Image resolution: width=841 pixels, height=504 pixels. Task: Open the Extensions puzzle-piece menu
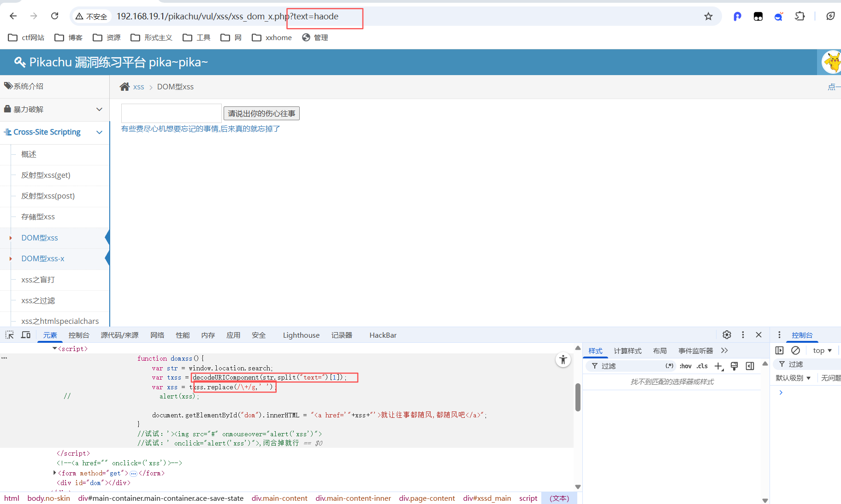click(800, 17)
